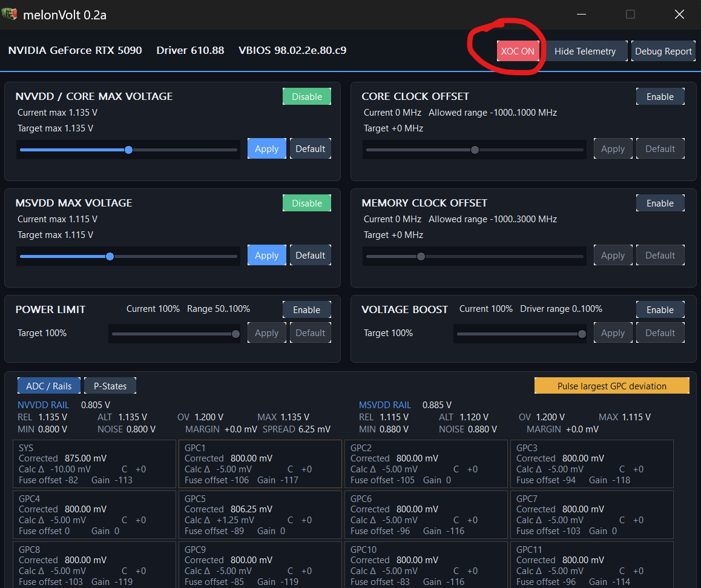This screenshot has width=701, height=588.
Task: Select the GPC7 telemetry card
Action: pyautogui.click(x=592, y=515)
